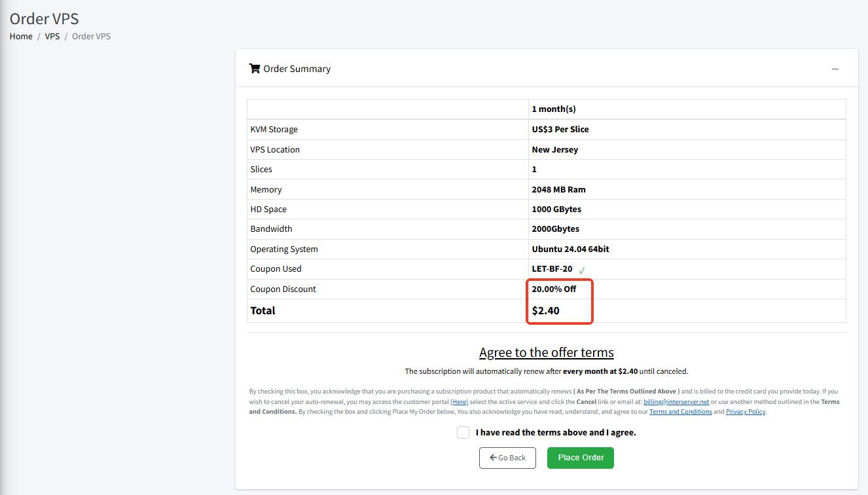
Task: Click the billing@interserver.net email link
Action: 676,402
